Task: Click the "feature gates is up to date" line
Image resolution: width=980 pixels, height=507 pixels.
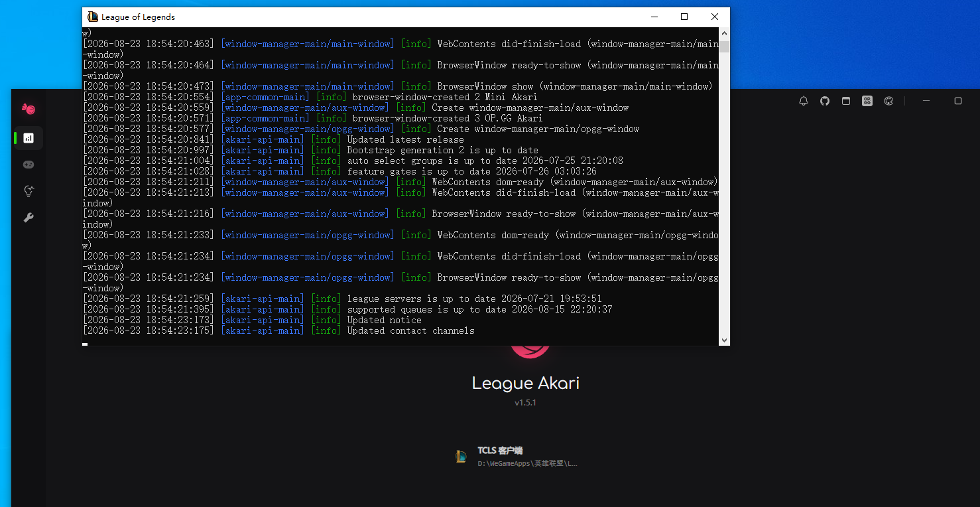Action: [339, 171]
